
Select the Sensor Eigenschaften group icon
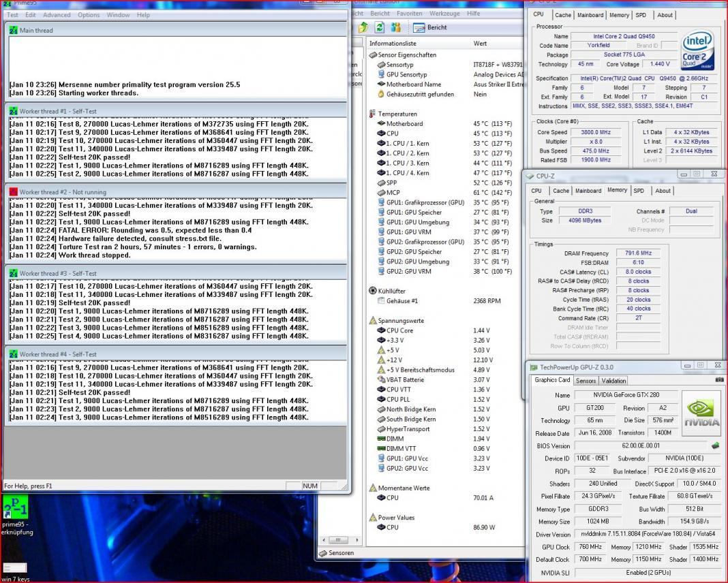click(x=373, y=54)
